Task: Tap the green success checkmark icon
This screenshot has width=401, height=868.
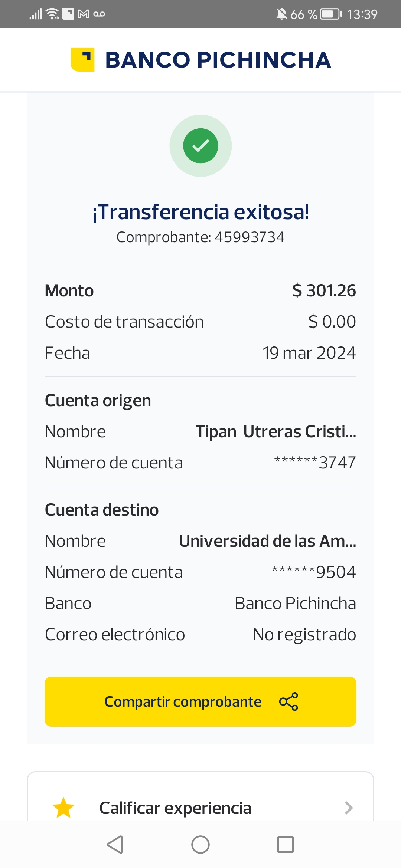Action: click(x=200, y=146)
